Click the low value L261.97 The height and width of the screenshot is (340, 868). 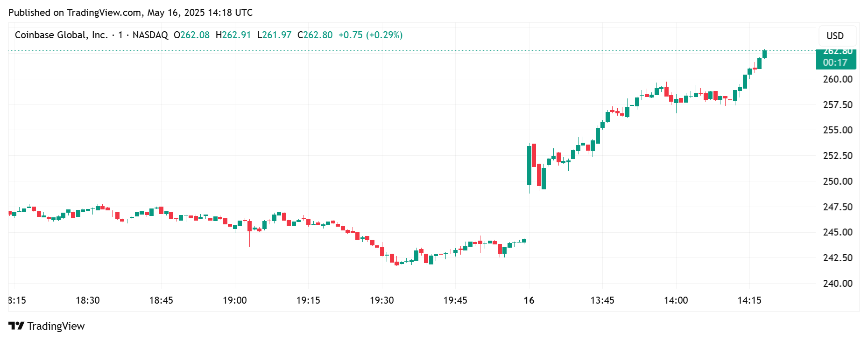(274, 35)
